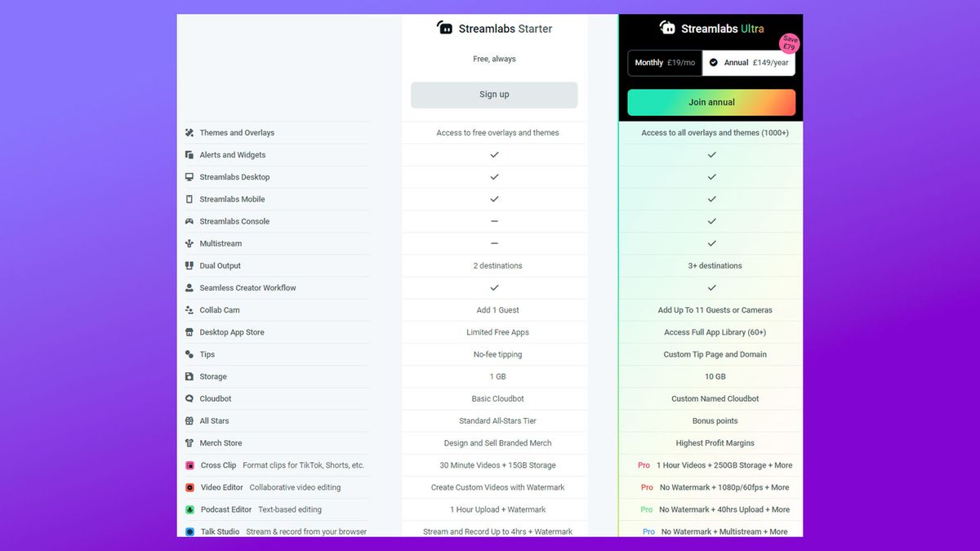980x551 pixels.
Task: Click the Streamlabs Mobile phone icon
Action: click(x=190, y=198)
